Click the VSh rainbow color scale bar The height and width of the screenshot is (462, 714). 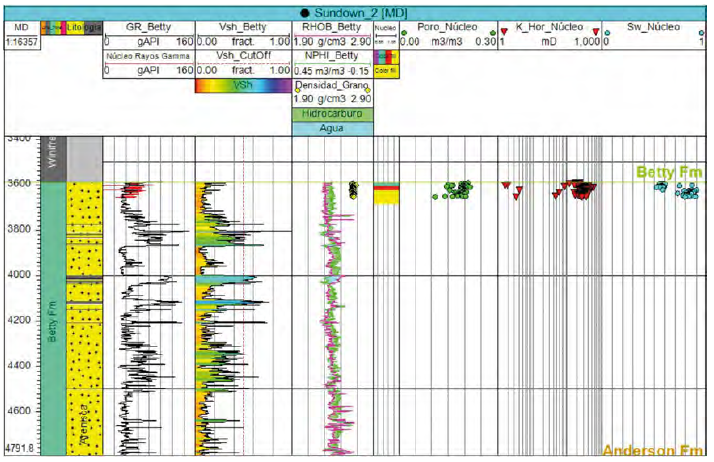(242, 86)
